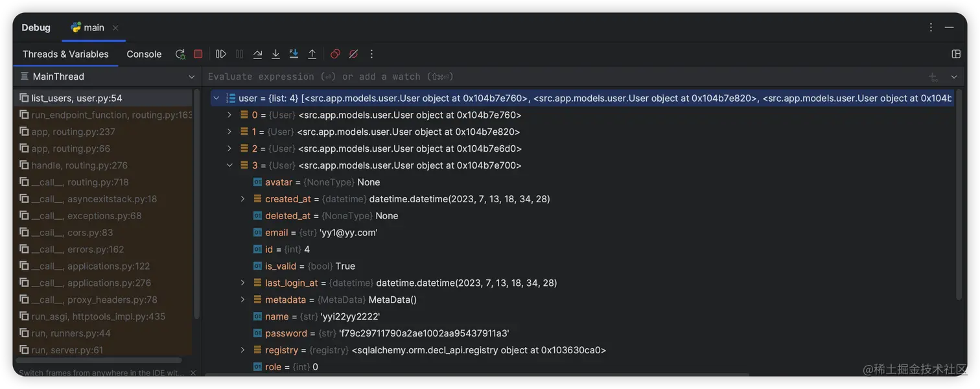Select the app, routing.py:237 frame

point(104,132)
